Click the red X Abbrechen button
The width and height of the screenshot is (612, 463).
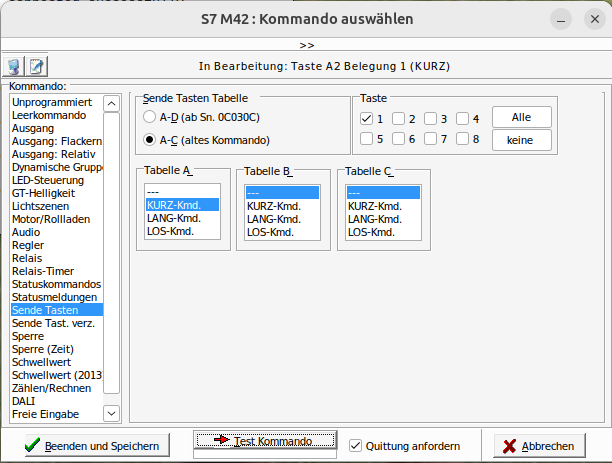point(538,446)
